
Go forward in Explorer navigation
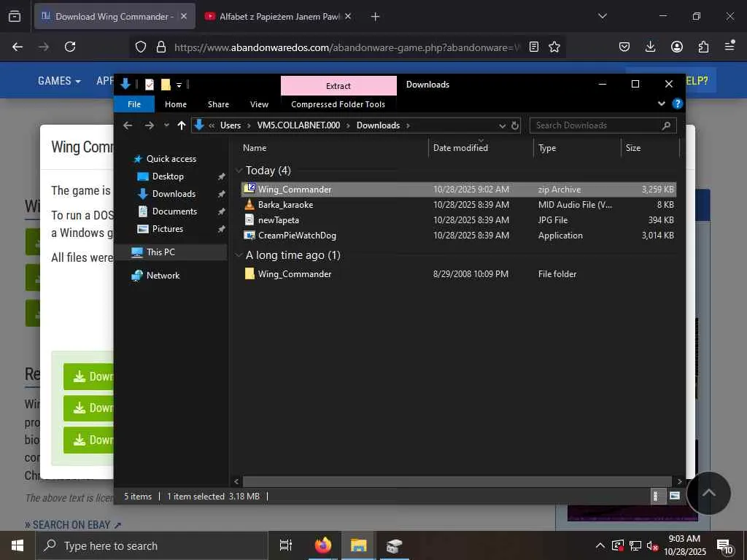pos(149,125)
